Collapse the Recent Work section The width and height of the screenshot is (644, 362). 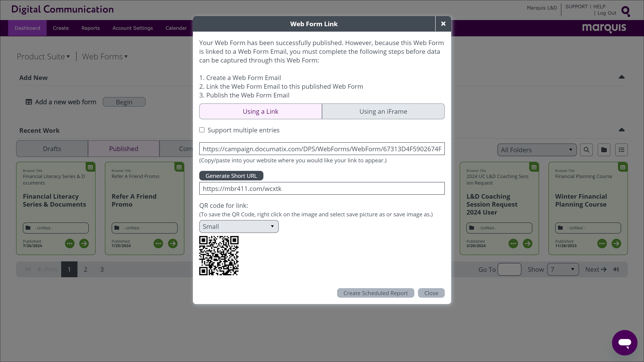[622, 130]
